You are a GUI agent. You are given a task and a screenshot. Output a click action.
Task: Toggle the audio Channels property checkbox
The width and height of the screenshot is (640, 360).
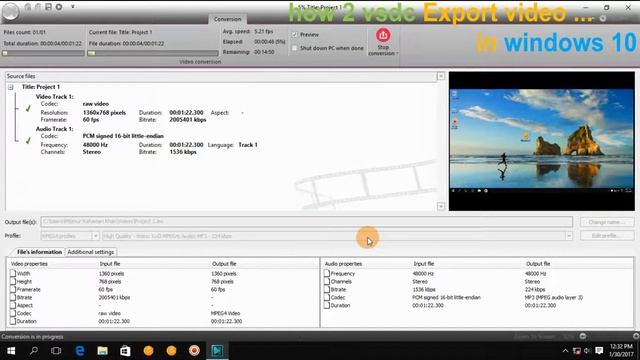(x=327, y=282)
